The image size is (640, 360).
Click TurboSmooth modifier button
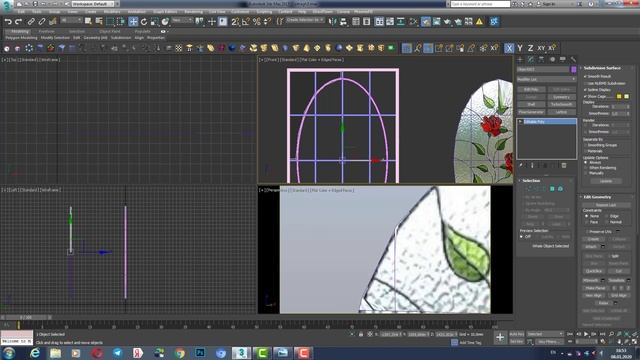pyautogui.click(x=561, y=104)
